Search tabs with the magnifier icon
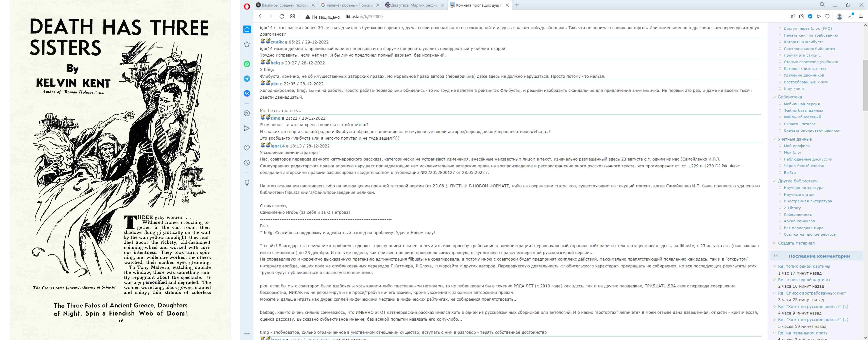868x340 pixels. (x=822, y=5)
